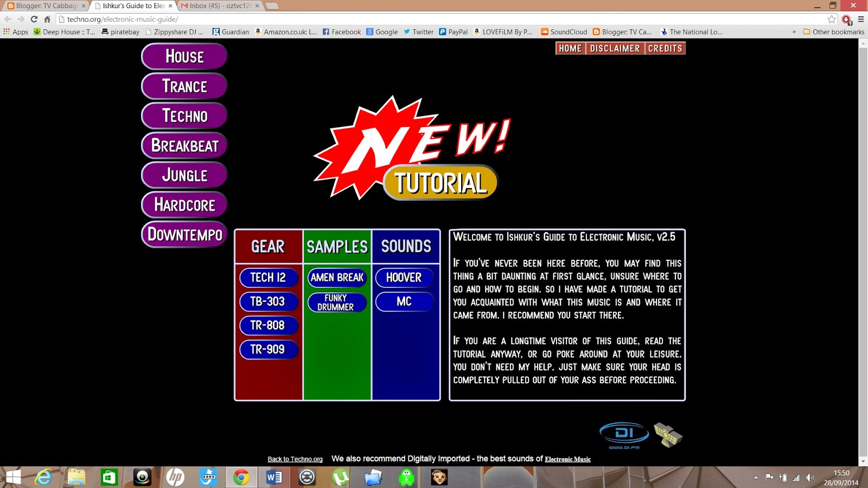Viewport: 868px width, 488px height.
Task: Open the piratebay bookmark
Action: [x=120, y=32]
